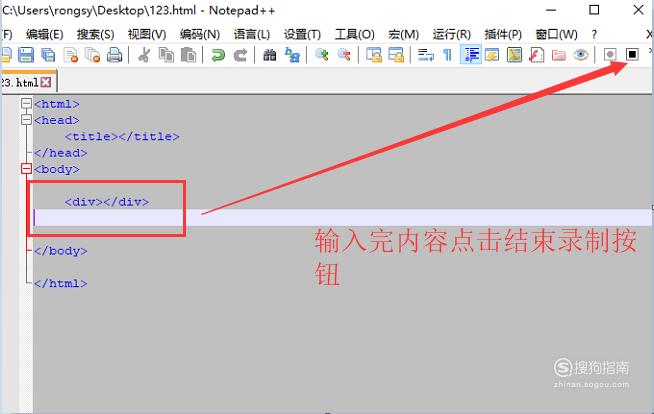Open the Replace toolbar icon
Screen dimensions: 654x414
pyautogui.click(x=292, y=55)
